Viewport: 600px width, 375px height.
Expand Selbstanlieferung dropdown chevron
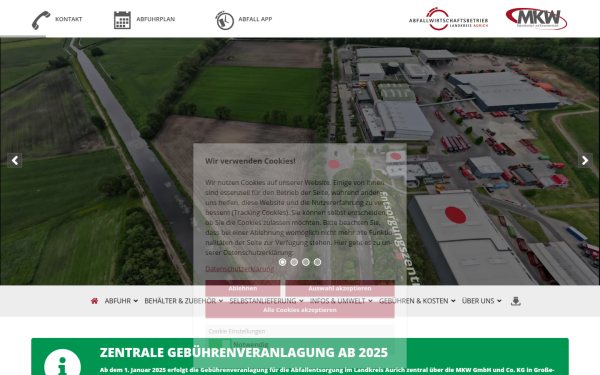pyautogui.click(x=301, y=301)
